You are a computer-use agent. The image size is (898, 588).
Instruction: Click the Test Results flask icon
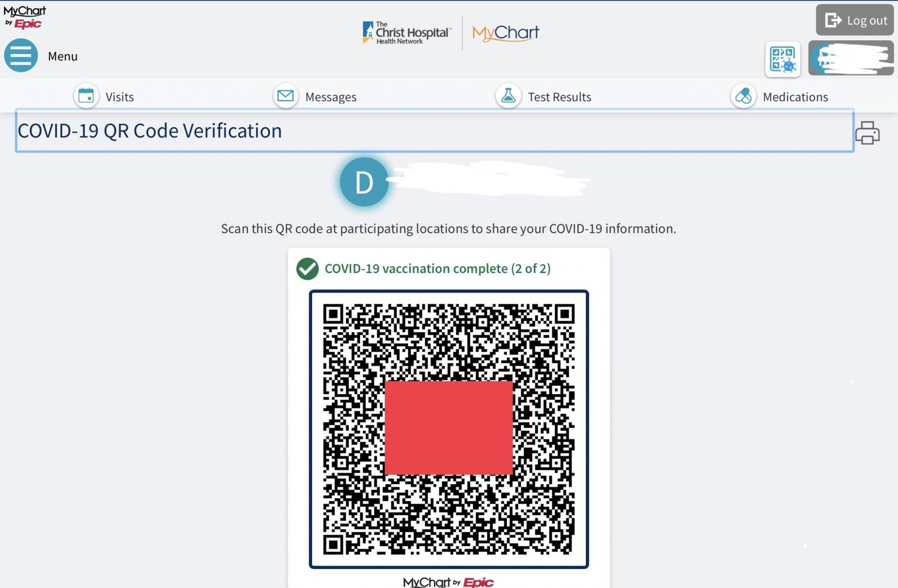coord(508,96)
